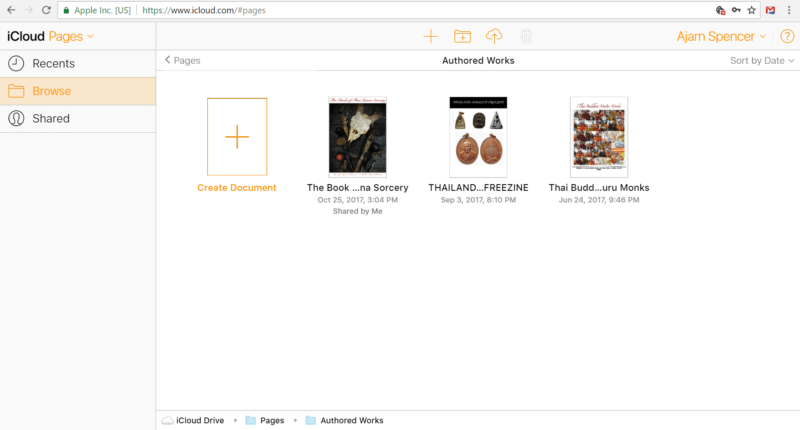This screenshot has width=800, height=430.
Task: Click 'Thai Budd...uru Monks' file name
Action: pyautogui.click(x=598, y=187)
